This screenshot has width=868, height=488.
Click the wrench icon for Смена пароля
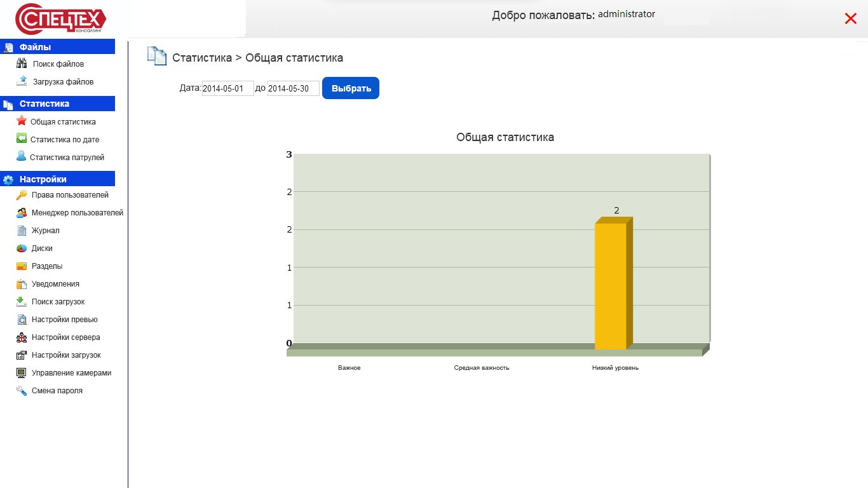coord(22,391)
